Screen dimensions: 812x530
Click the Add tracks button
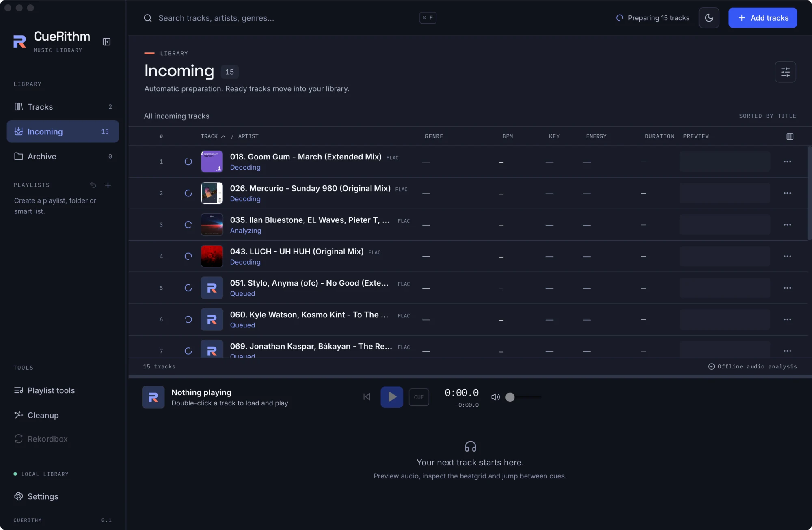762,18
